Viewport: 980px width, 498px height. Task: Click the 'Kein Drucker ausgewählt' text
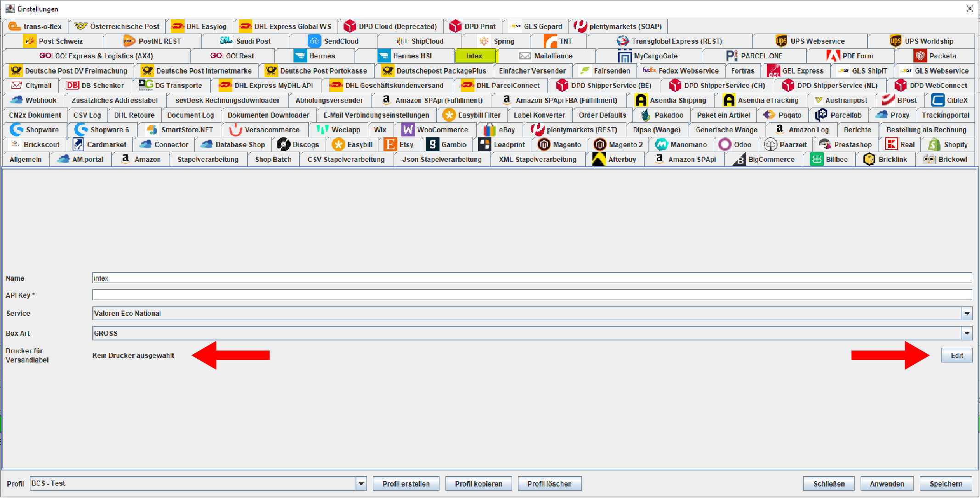(x=133, y=356)
